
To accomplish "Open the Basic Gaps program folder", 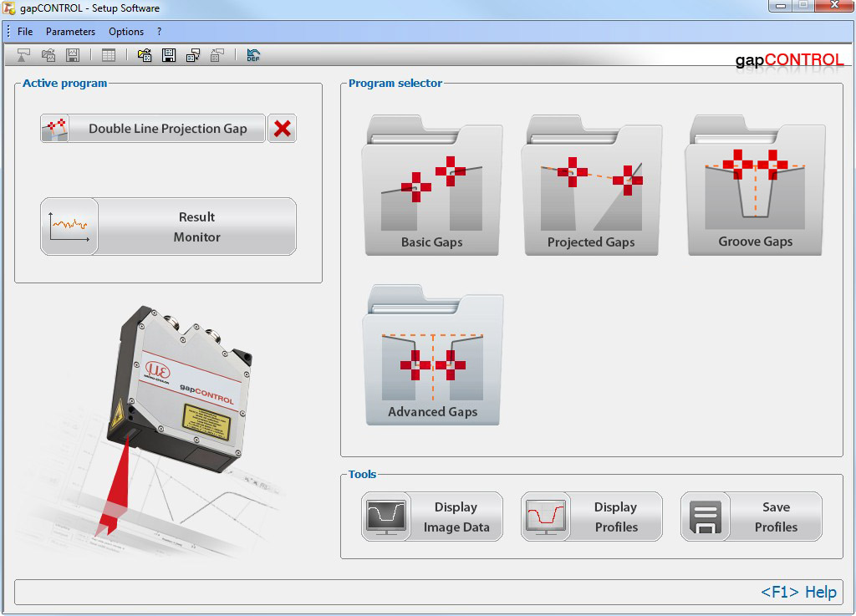I will 432,185.
